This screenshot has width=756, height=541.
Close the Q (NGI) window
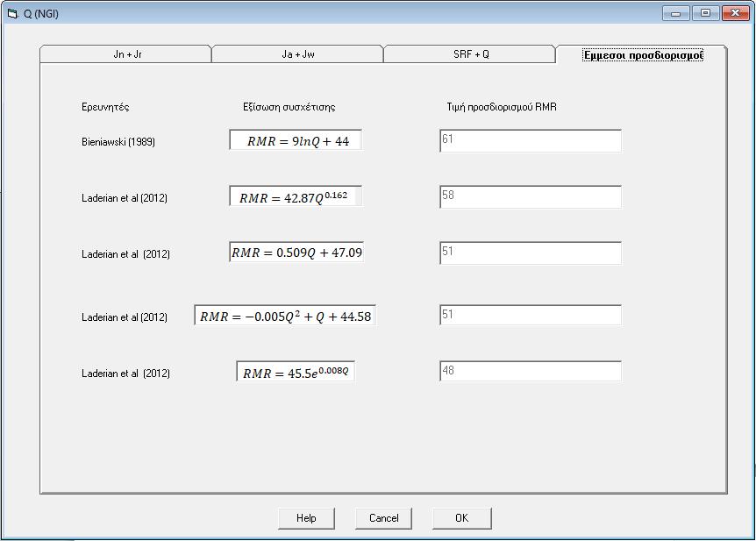tap(735, 13)
